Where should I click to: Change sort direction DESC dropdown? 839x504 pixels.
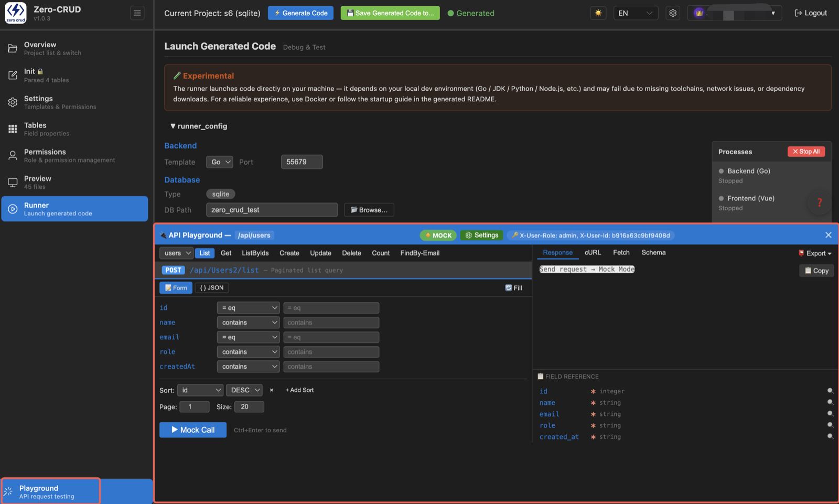click(244, 390)
